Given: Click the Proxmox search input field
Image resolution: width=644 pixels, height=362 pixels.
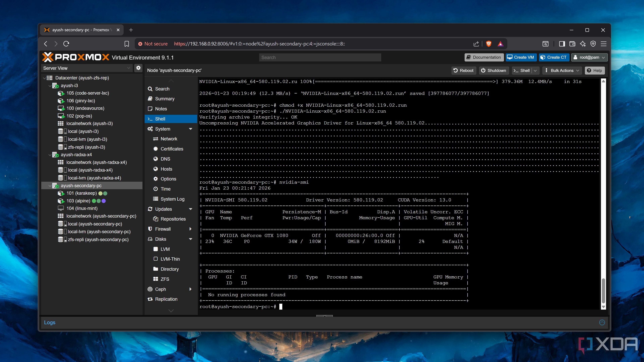Looking at the screenshot, I should pyautogui.click(x=320, y=57).
